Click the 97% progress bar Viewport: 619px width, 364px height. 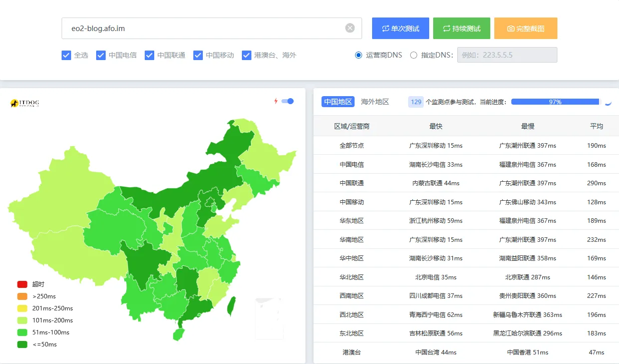click(555, 102)
